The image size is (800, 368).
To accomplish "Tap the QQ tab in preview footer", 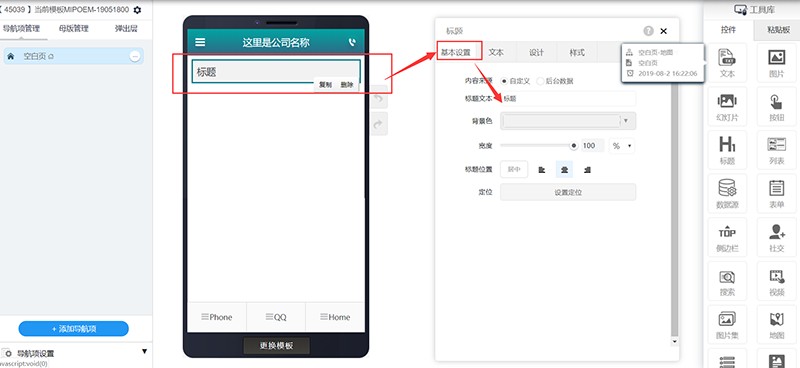I will tap(276, 317).
